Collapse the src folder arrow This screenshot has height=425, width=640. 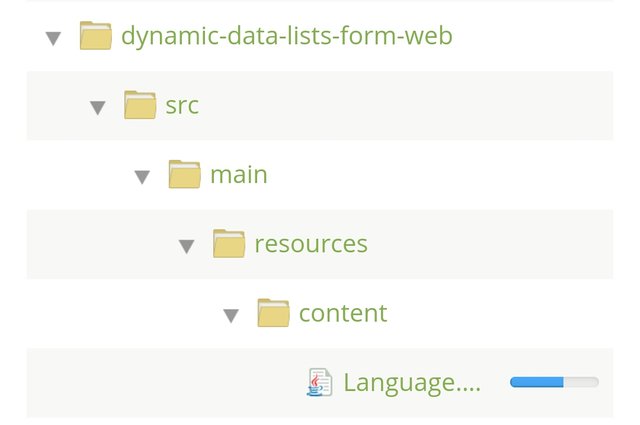tap(97, 107)
